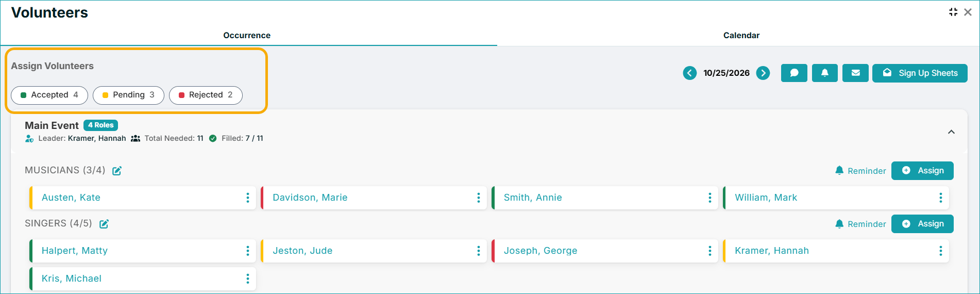The height and width of the screenshot is (294, 980).
Task: Filter by Rejected volunteers
Action: (x=206, y=95)
